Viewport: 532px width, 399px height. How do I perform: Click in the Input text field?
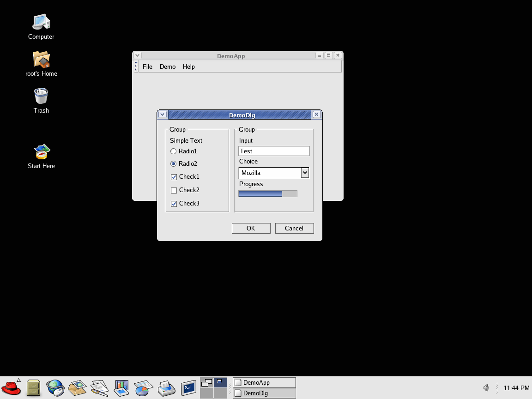(x=274, y=151)
